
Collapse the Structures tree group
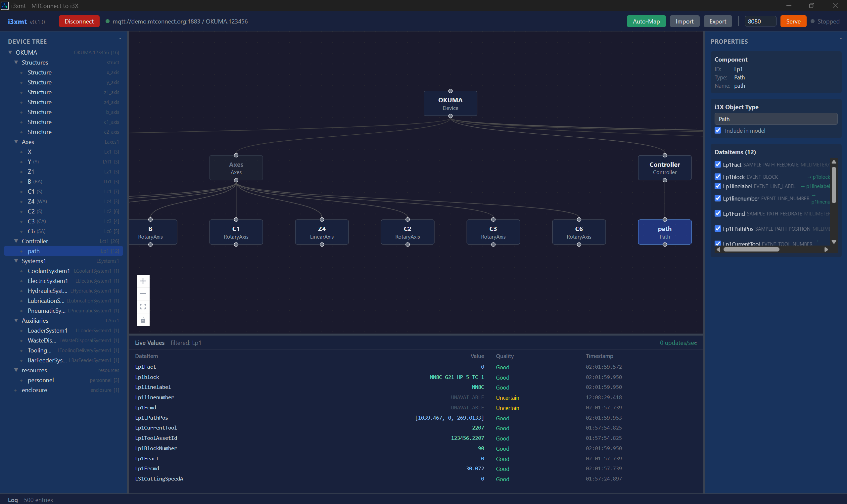16,63
